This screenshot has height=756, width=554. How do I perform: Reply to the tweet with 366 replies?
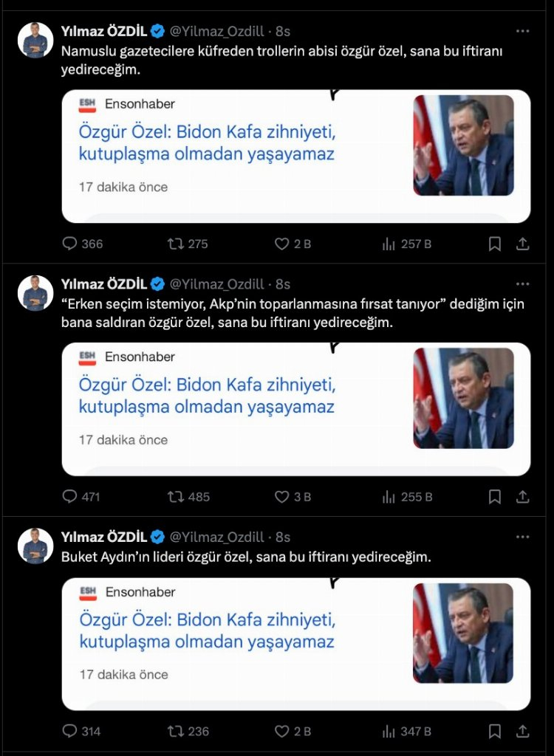click(x=70, y=244)
